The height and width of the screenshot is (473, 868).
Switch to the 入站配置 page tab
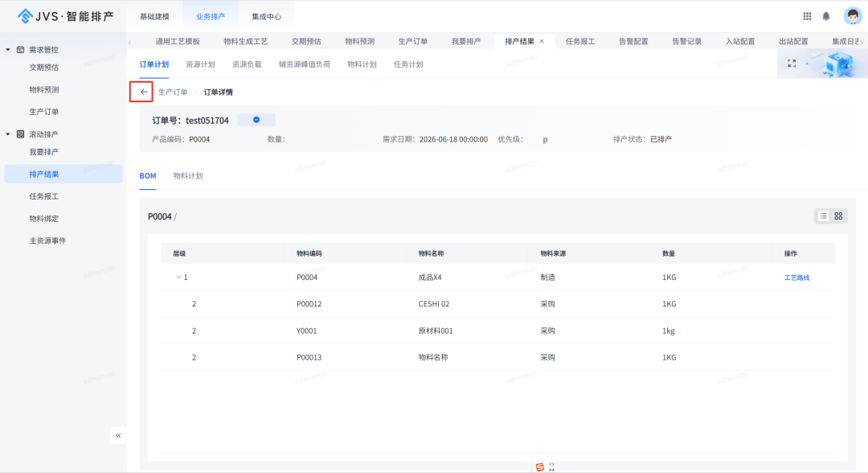740,41
